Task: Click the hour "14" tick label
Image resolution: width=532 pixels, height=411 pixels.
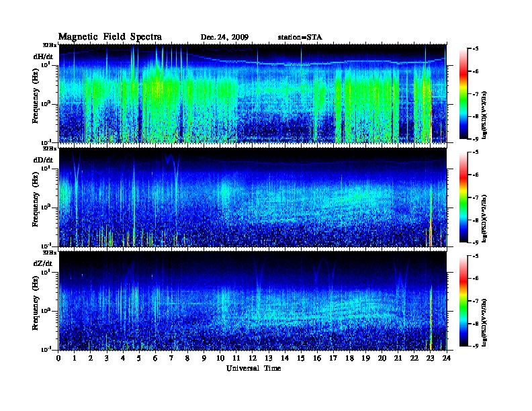Action: click(x=285, y=359)
